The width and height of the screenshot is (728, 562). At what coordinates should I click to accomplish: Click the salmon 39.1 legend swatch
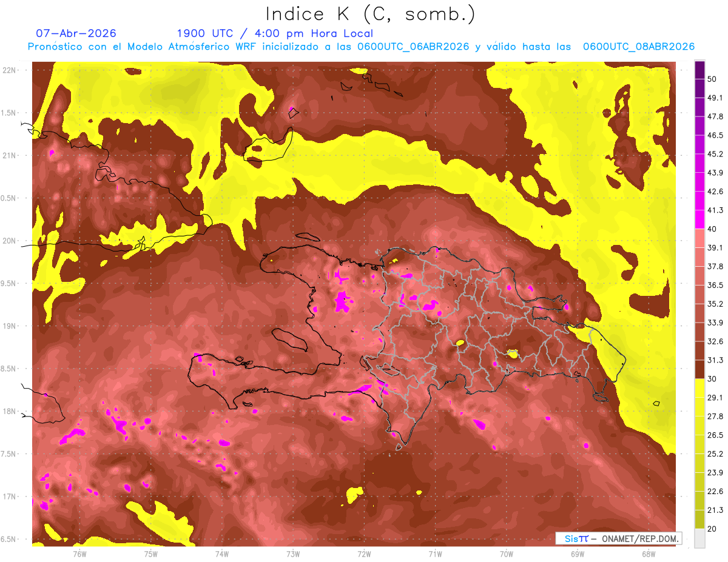(699, 238)
